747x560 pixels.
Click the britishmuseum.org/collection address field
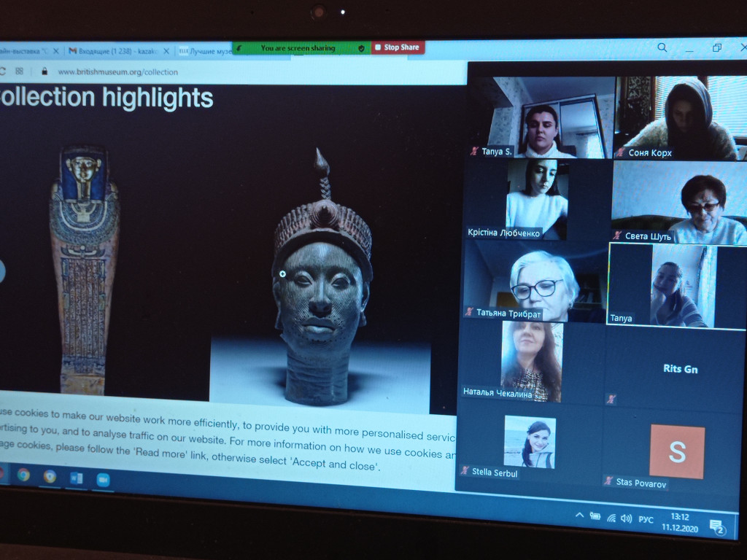coord(117,72)
